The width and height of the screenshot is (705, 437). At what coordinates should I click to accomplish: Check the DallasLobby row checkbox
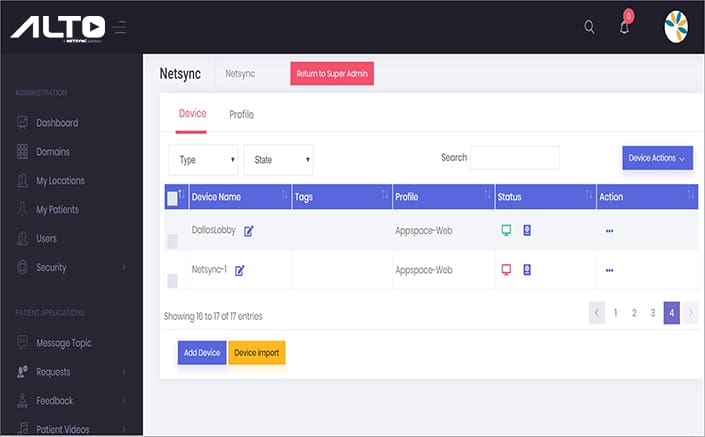point(172,241)
